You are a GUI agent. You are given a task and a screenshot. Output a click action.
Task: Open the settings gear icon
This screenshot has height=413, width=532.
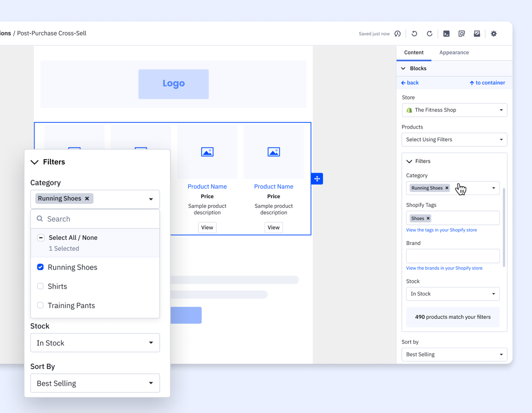(494, 34)
